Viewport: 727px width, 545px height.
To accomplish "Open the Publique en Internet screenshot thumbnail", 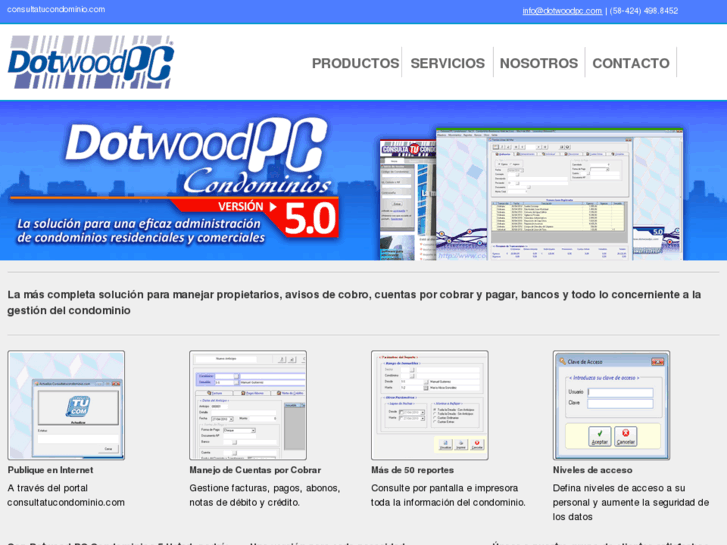I will tap(66, 405).
